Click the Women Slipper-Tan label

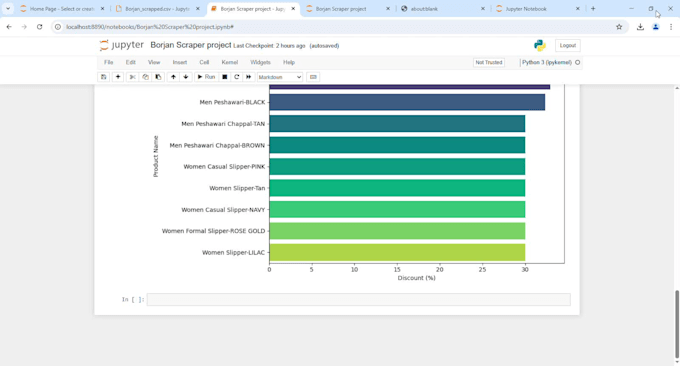click(237, 188)
